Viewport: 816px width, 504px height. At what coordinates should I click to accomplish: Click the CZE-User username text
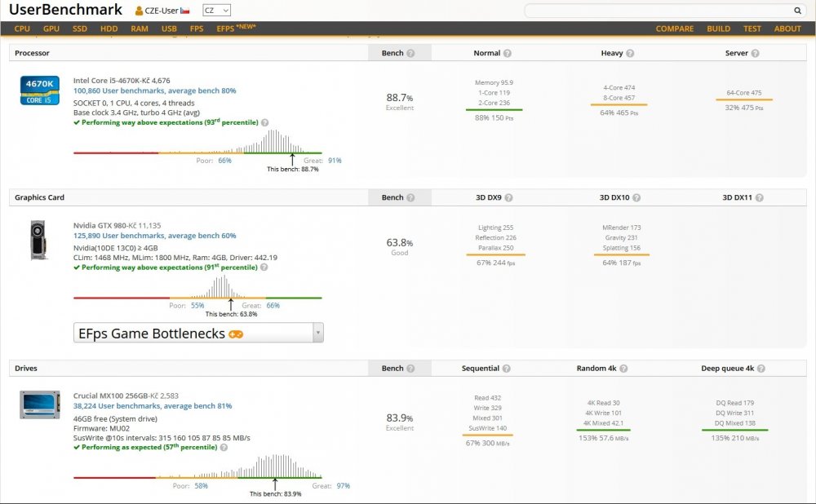click(x=162, y=11)
